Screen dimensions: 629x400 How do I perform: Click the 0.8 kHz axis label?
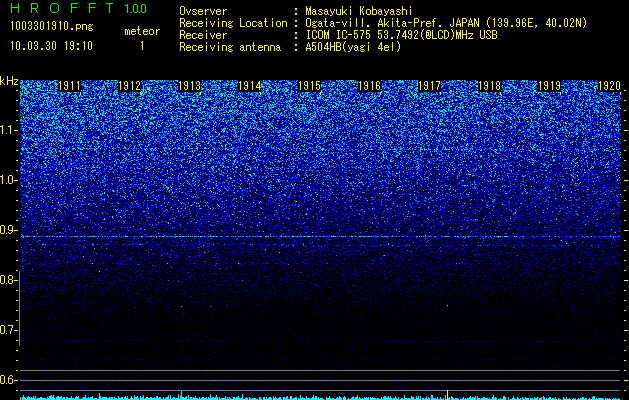(9, 280)
